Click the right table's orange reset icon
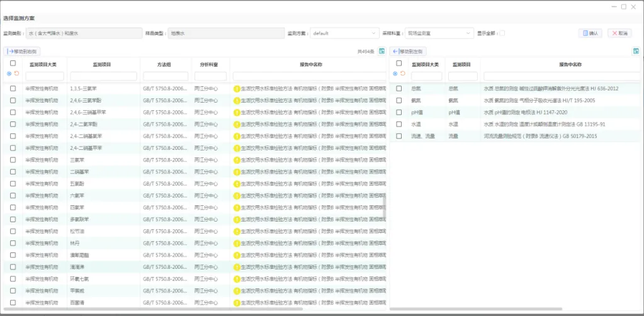The image size is (644, 316). pos(402,74)
